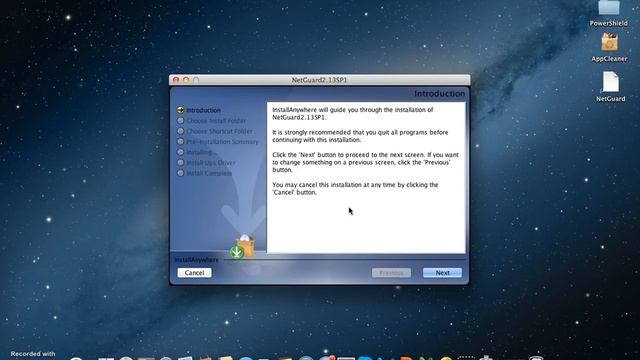The height and width of the screenshot is (360, 640).
Task: Click the 'Installing...' step label
Action: click(199, 152)
